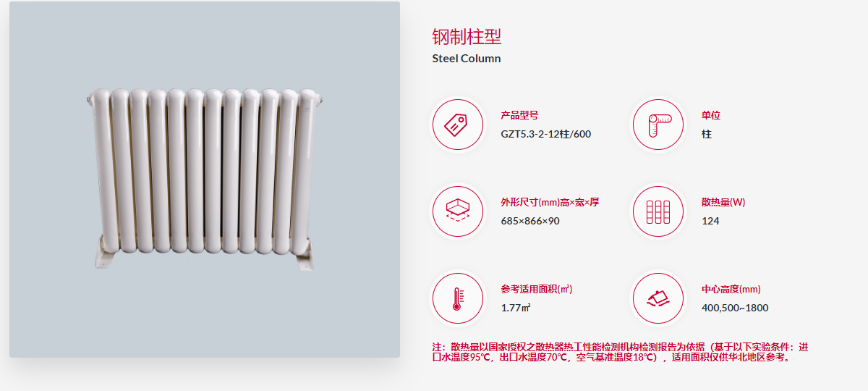The height and width of the screenshot is (391, 868).
Task: Click the red 注 footnote text
Action: (x=620, y=352)
